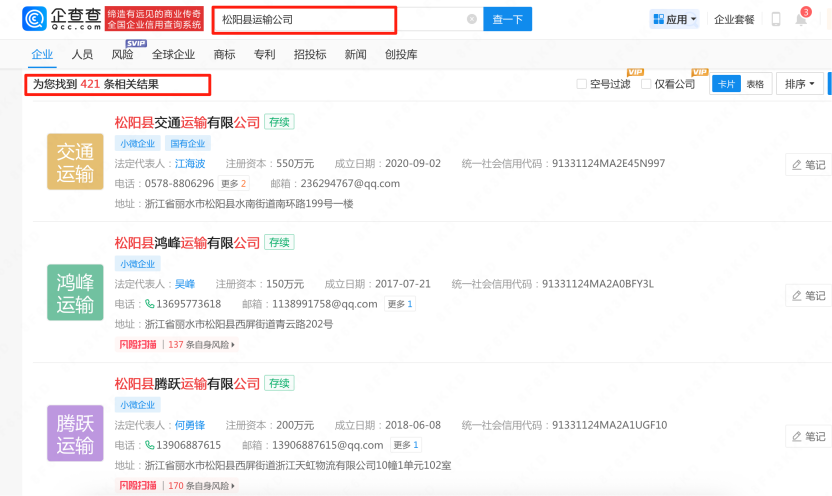Open the 鸿峰运输 company logo thumbnail
832x496 pixels.
pos(75,292)
